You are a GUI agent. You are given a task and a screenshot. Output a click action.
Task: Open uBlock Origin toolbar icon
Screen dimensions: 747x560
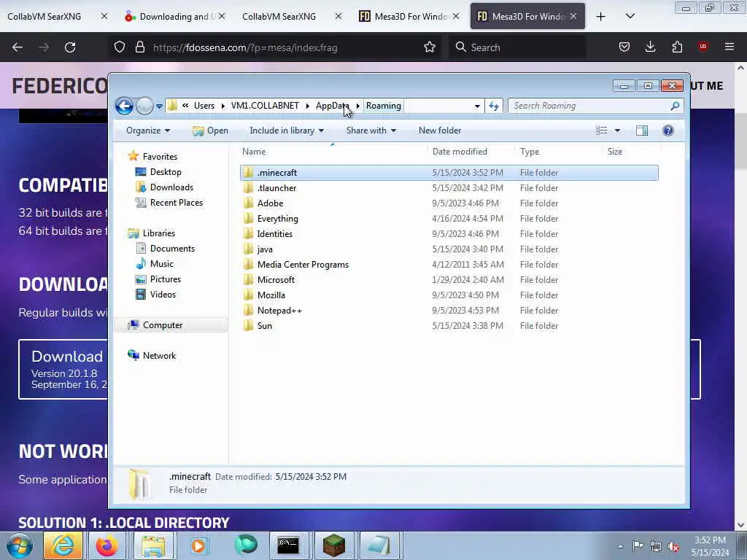[x=703, y=47]
